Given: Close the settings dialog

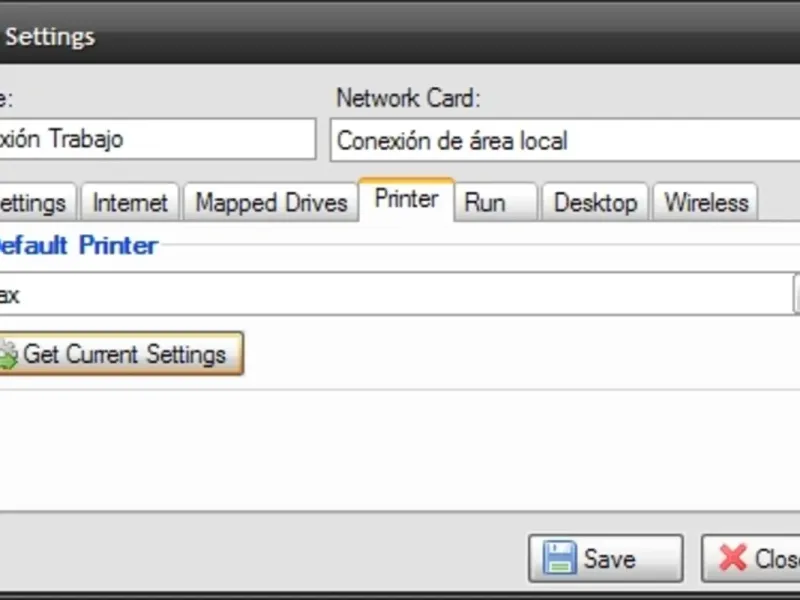Looking at the screenshot, I should click(x=751, y=558).
